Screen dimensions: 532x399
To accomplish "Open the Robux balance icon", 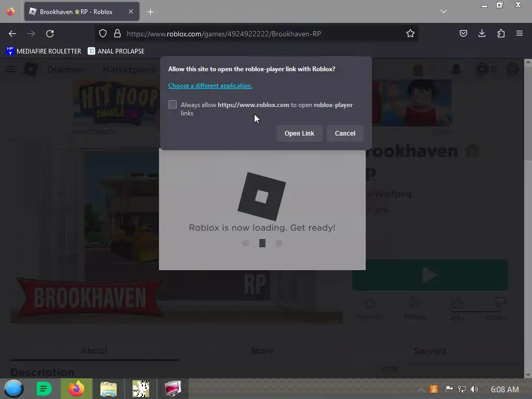I will point(482,69).
